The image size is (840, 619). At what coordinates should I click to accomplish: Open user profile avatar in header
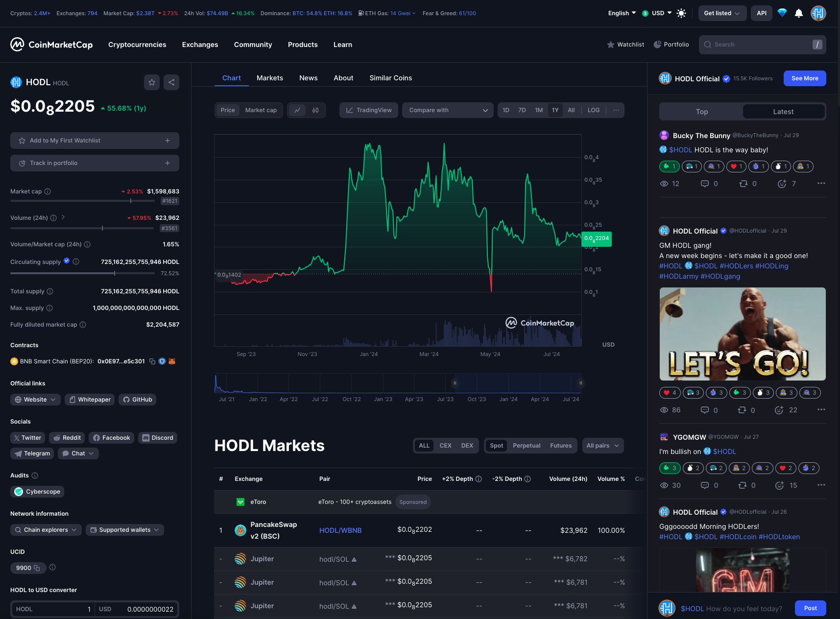(818, 13)
